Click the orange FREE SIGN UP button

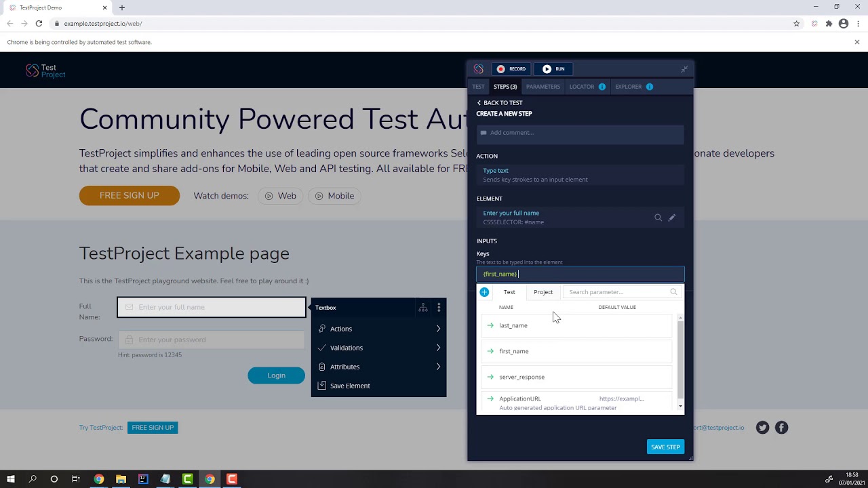point(130,196)
